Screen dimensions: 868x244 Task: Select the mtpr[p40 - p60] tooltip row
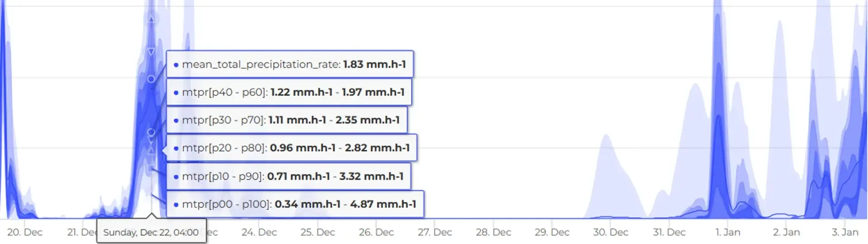[x=289, y=92]
